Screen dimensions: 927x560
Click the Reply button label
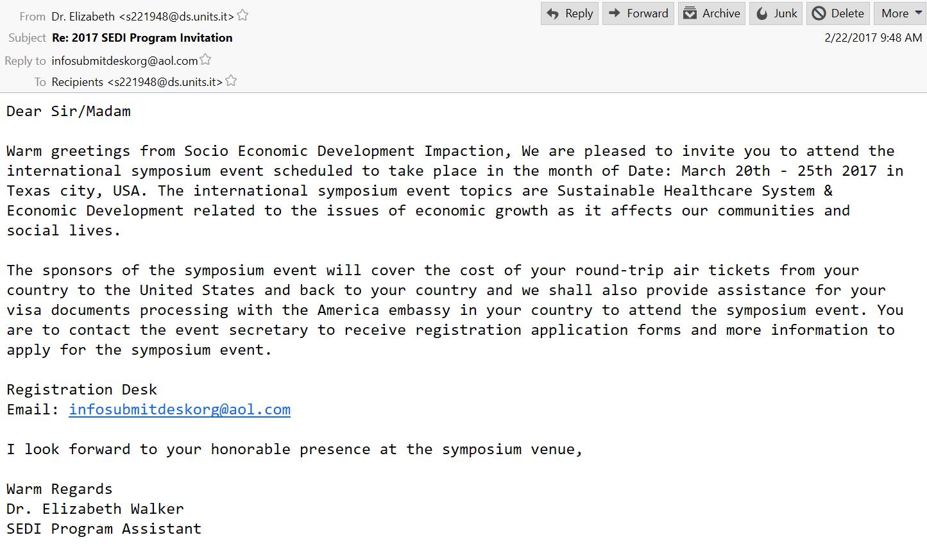point(579,13)
